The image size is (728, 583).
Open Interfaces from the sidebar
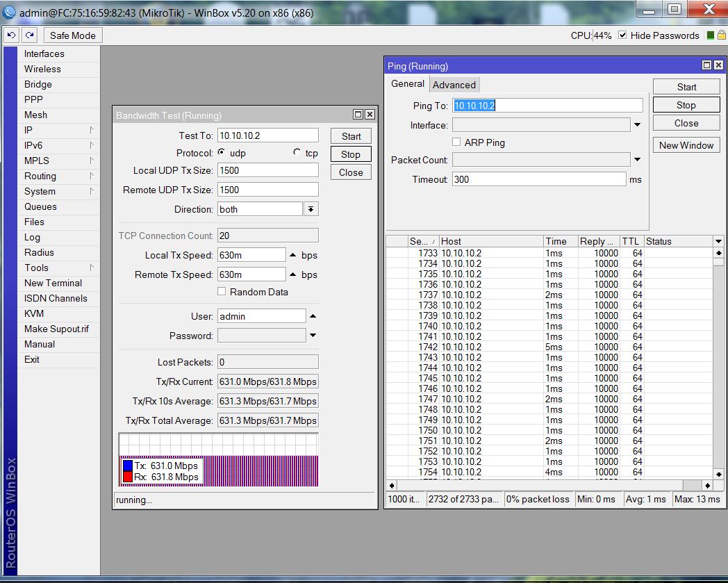click(58, 54)
